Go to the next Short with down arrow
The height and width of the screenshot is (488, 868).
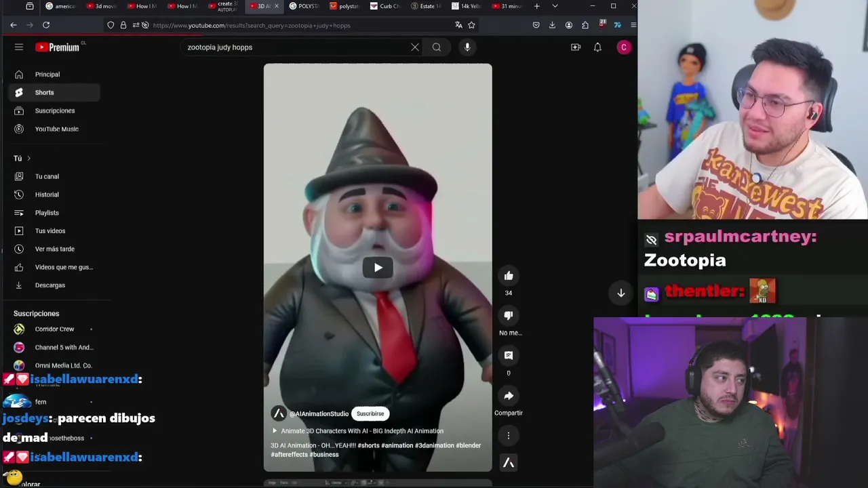click(x=620, y=293)
